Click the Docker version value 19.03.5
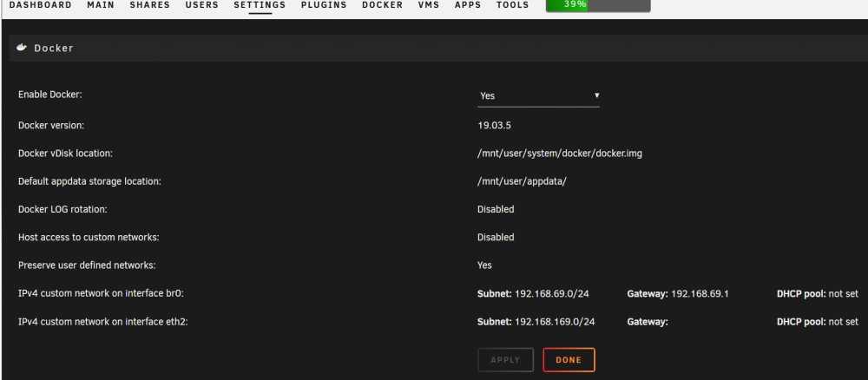This screenshot has height=380, width=868. click(495, 126)
